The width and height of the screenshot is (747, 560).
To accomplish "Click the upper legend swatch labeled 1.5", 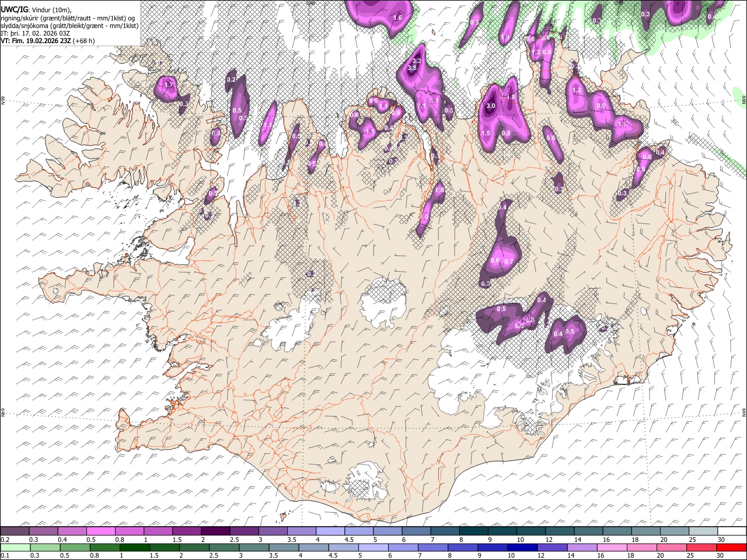I will [x=186, y=531].
